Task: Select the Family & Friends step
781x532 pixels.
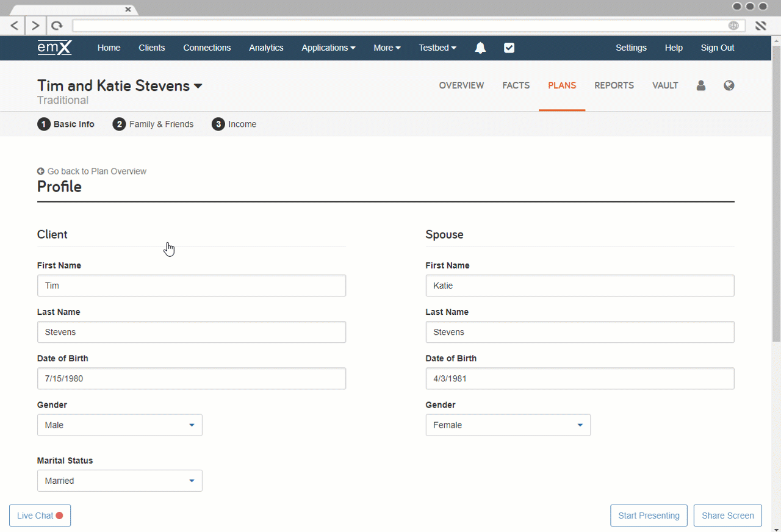Action: 161,124
